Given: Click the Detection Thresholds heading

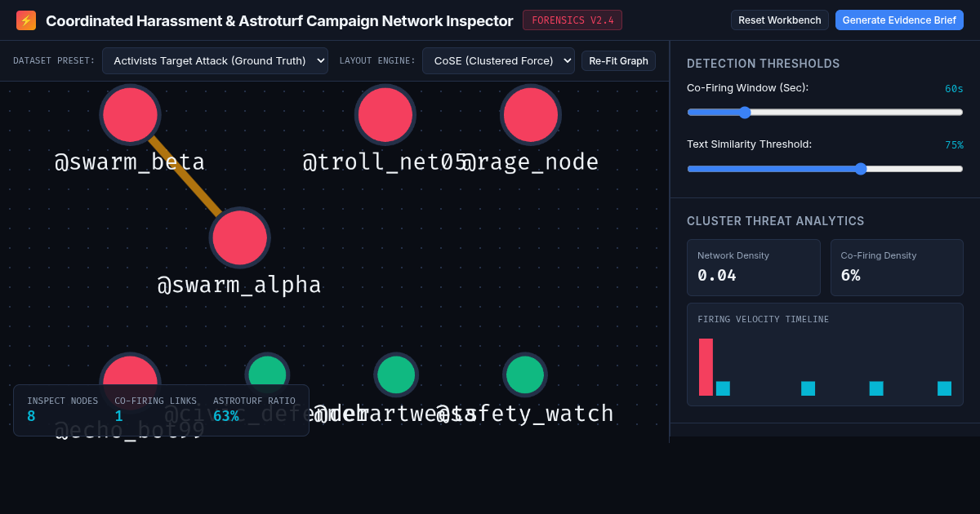Looking at the screenshot, I should pyautogui.click(x=763, y=64).
